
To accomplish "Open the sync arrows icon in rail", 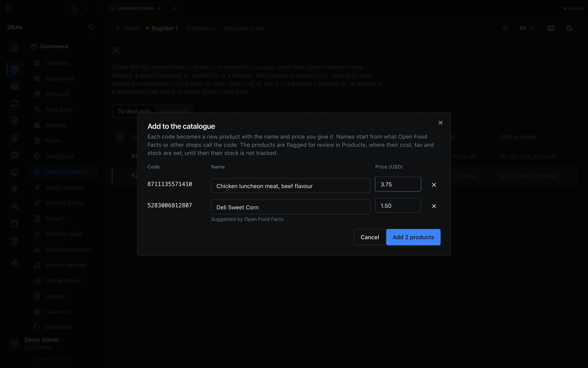I will (15, 103).
